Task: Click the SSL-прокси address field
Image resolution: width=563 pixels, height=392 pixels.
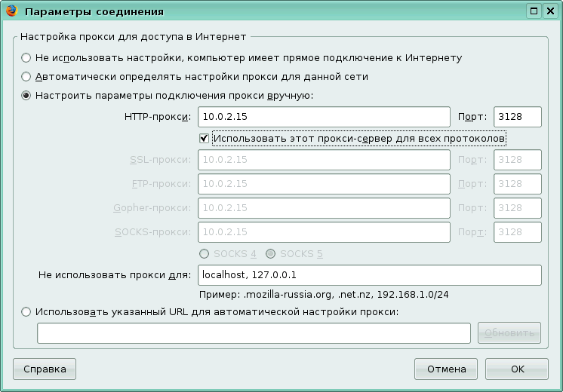Action: point(324,160)
